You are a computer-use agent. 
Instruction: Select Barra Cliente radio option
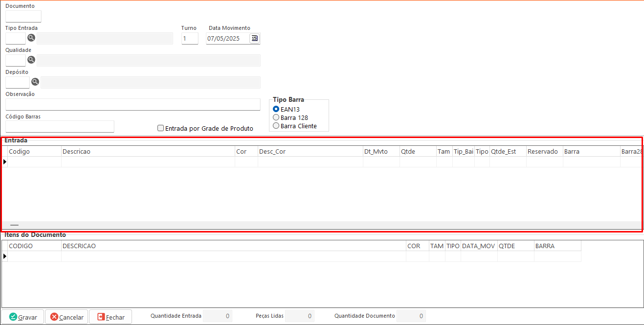pos(276,126)
